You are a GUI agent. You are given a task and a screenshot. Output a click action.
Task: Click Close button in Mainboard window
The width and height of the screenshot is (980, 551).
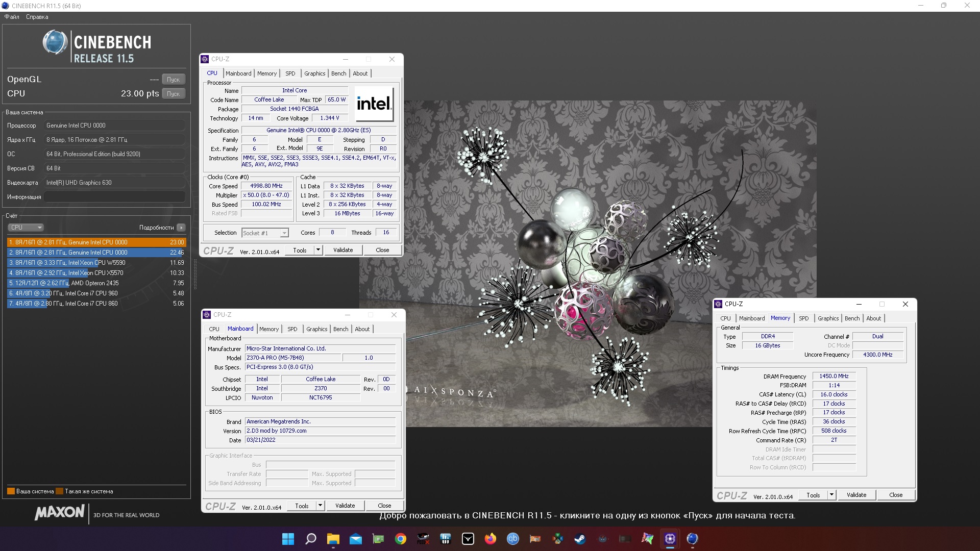point(384,506)
